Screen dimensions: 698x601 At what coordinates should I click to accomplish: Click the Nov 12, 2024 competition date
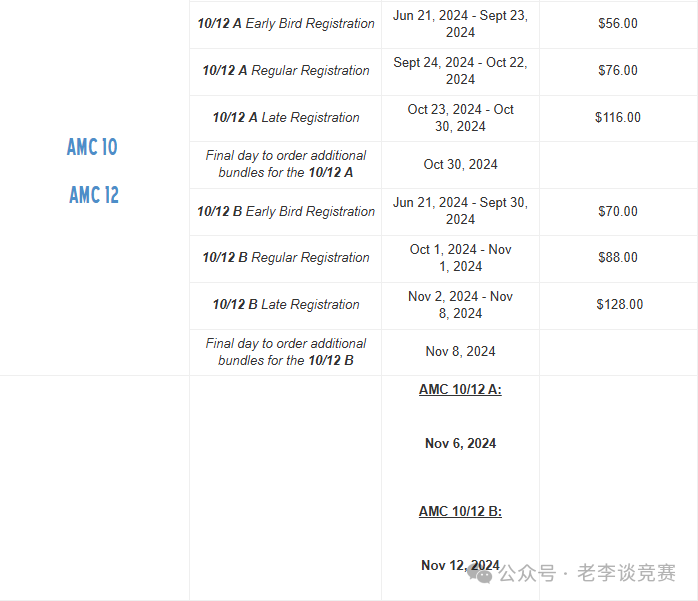coord(460,565)
